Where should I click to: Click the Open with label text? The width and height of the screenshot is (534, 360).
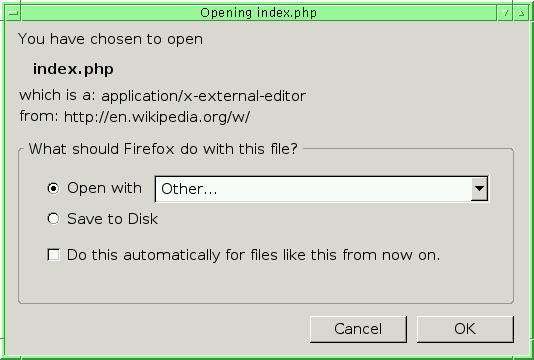tap(104, 188)
